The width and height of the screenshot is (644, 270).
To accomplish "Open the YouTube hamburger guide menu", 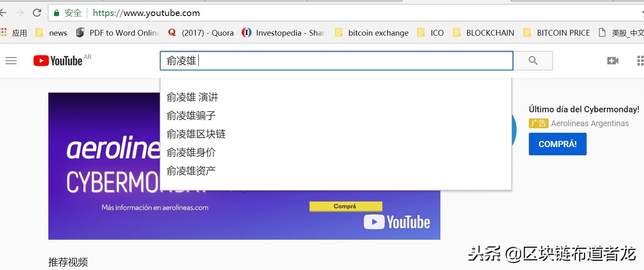I will pos(11,61).
